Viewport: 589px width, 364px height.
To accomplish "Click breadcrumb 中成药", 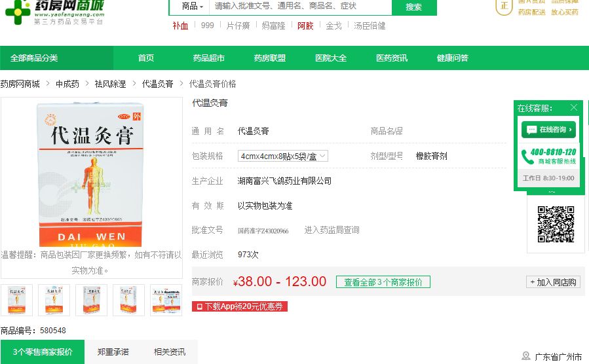I will coord(67,84).
